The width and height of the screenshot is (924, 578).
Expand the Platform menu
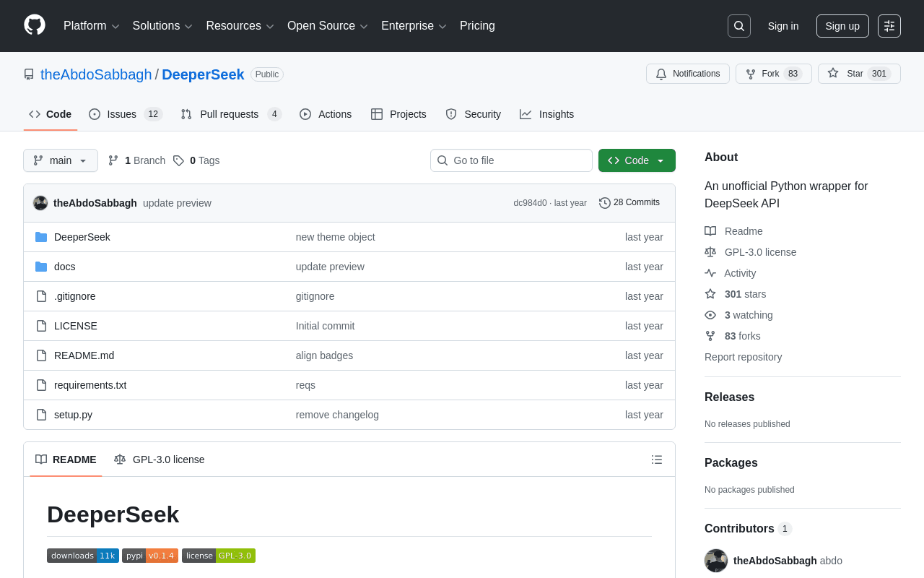click(92, 26)
